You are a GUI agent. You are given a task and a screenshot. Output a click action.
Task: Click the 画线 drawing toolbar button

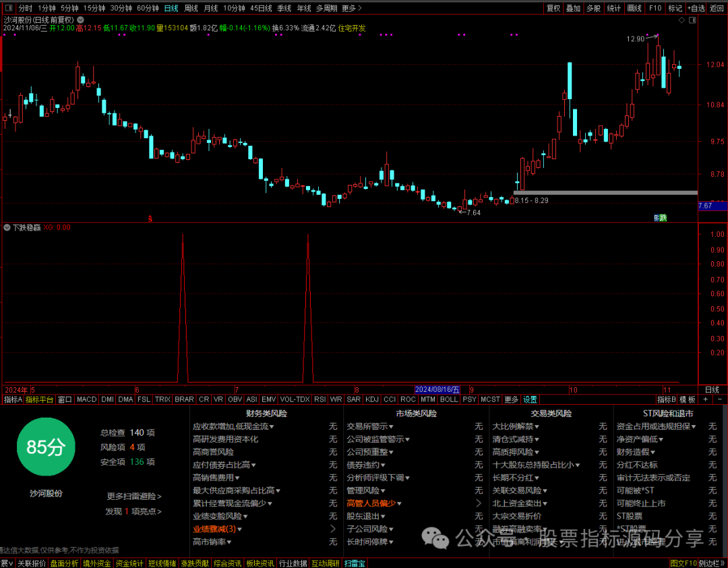[x=634, y=8]
